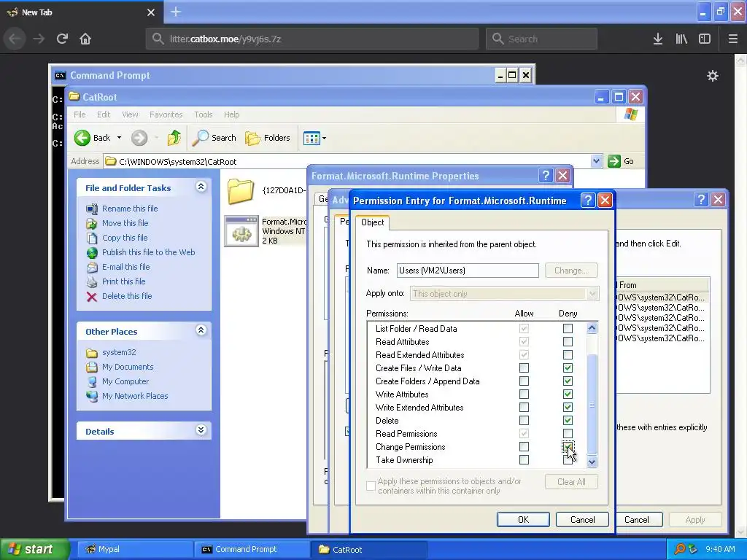Image resolution: width=747 pixels, height=560 pixels.
Task: Uncheck Deny for Write Attributes
Action: point(568,394)
